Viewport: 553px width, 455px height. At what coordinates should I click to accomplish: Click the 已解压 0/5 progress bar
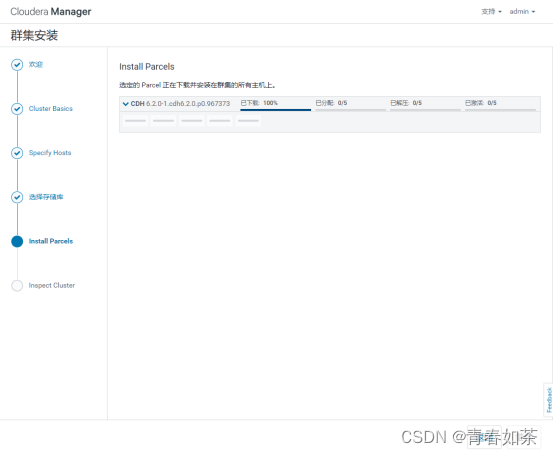click(x=425, y=110)
